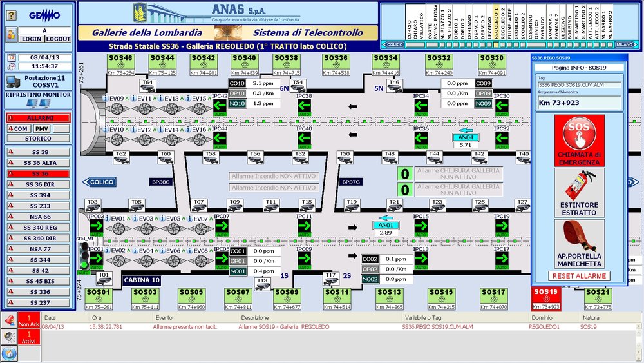Viewport: 644px width, 363px height.
Task: Toggle the AN04 anemometer indicator
Action: (x=466, y=137)
